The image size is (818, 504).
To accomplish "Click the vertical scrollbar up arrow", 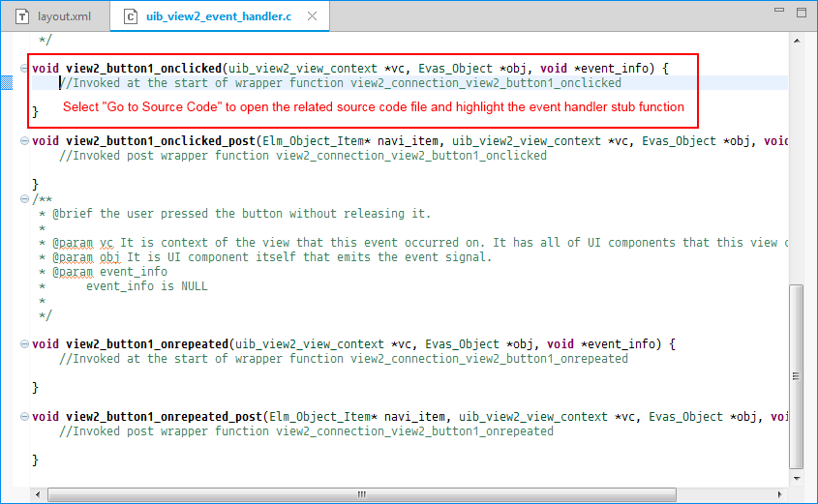I will click(796, 41).
